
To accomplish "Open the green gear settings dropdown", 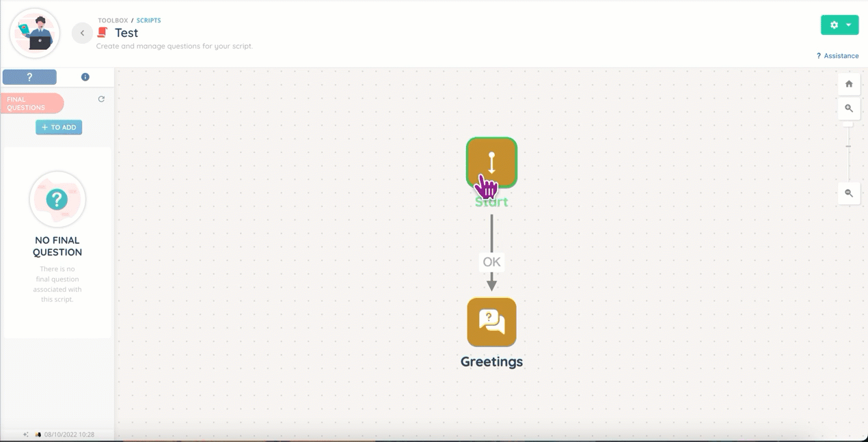I will click(839, 25).
